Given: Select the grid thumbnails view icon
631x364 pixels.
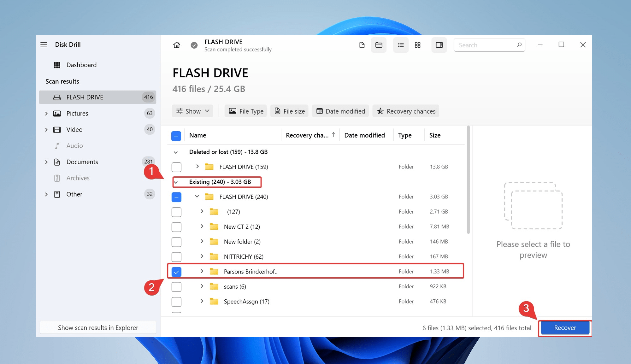Looking at the screenshot, I should pyautogui.click(x=417, y=45).
